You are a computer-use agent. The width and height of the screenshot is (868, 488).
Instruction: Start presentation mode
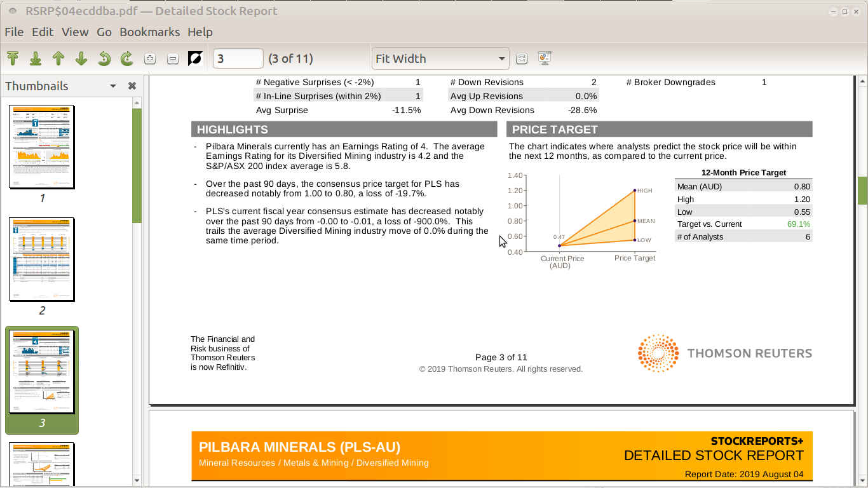click(x=544, y=58)
